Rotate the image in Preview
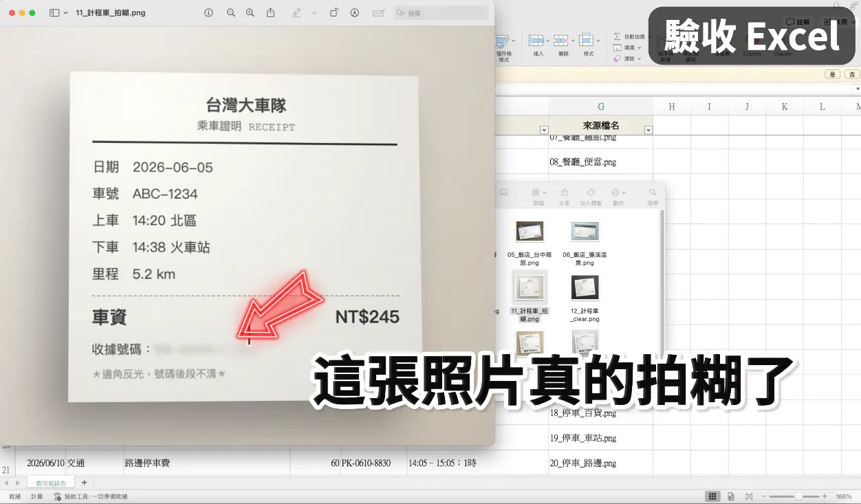The image size is (861, 504). click(334, 13)
